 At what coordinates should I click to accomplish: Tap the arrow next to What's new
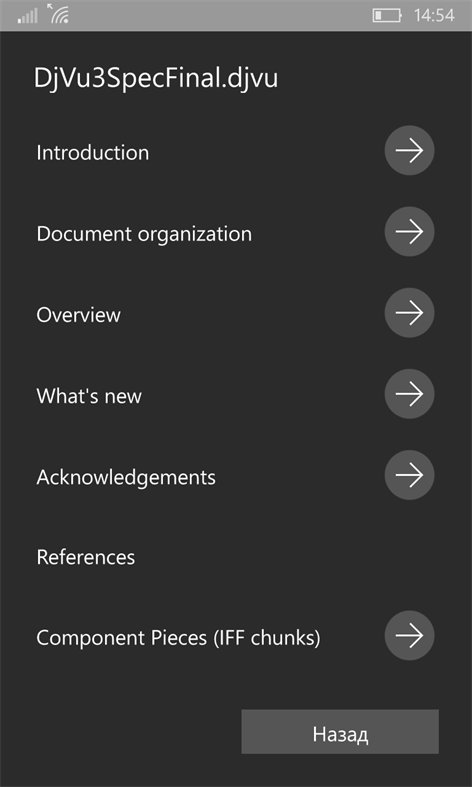pos(409,394)
